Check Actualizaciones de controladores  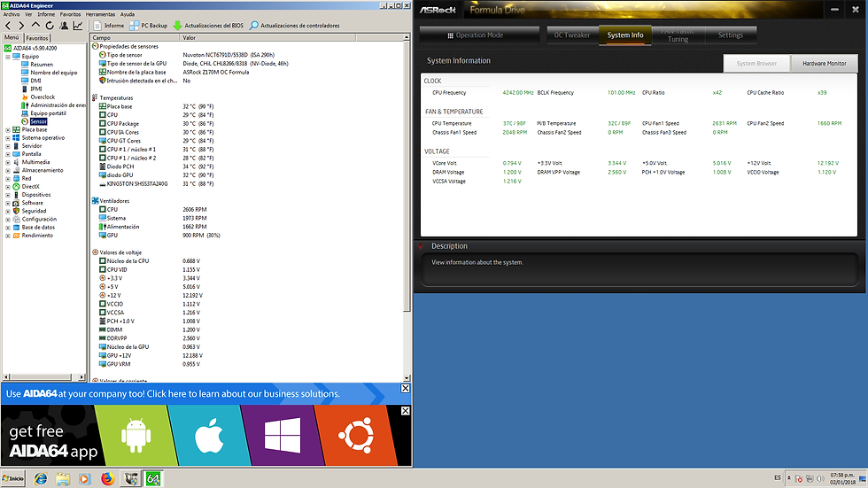coord(294,26)
